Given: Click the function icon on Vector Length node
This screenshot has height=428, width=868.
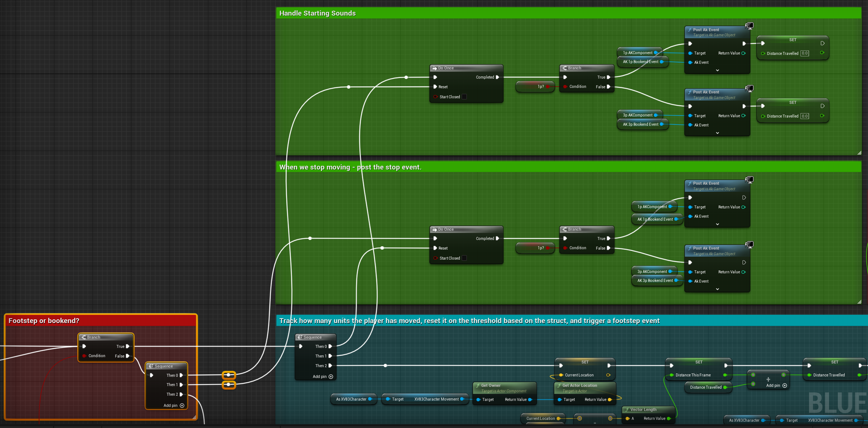Looking at the screenshot, I should click(x=627, y=409).
